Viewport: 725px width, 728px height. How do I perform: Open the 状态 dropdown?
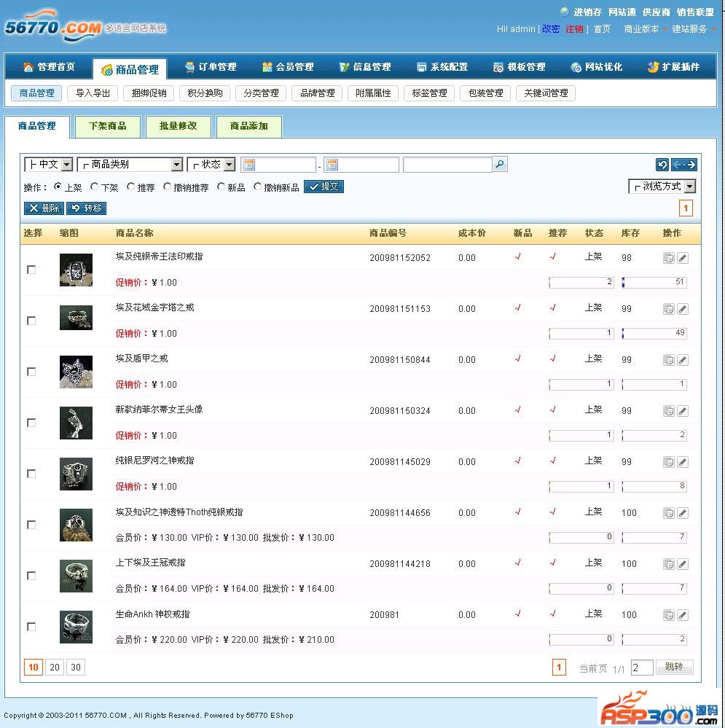[x=211, y=165]
